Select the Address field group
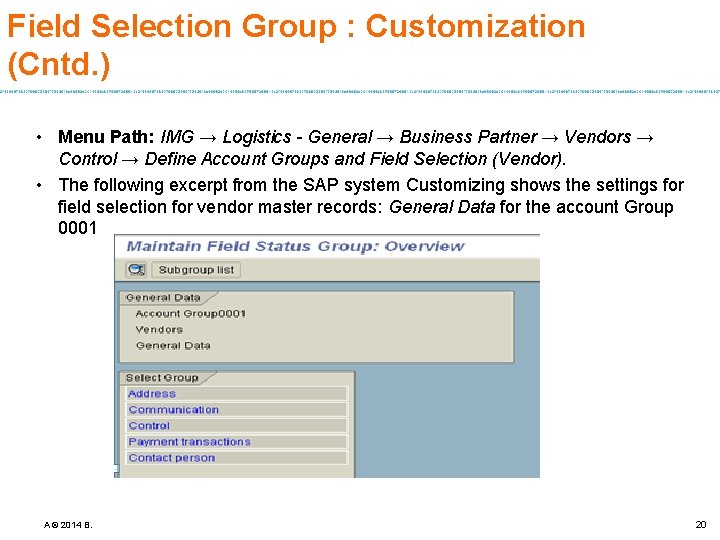The height and width of the screenshot is (540, 720). pyautogui.click(x=236, y=394)
